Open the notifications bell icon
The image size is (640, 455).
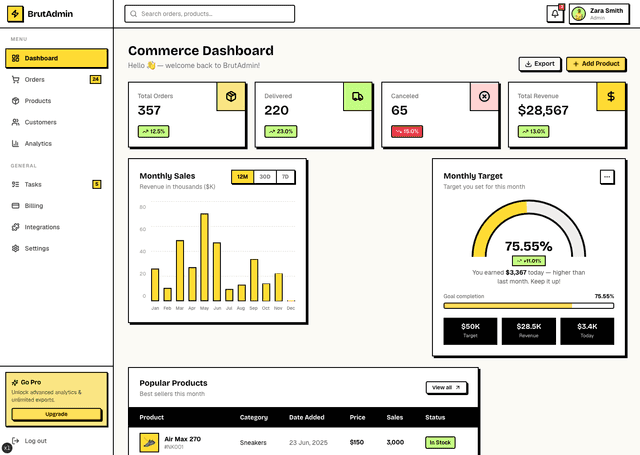[x=555, y=14]
